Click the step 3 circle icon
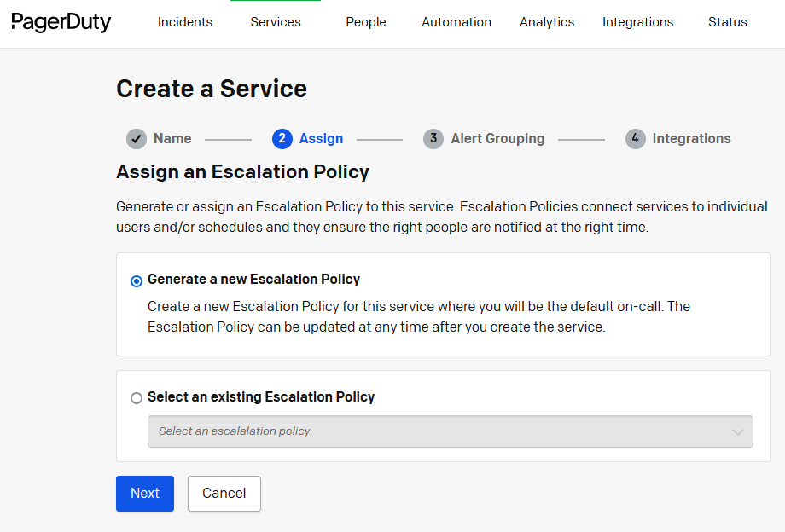 point(433,139)
